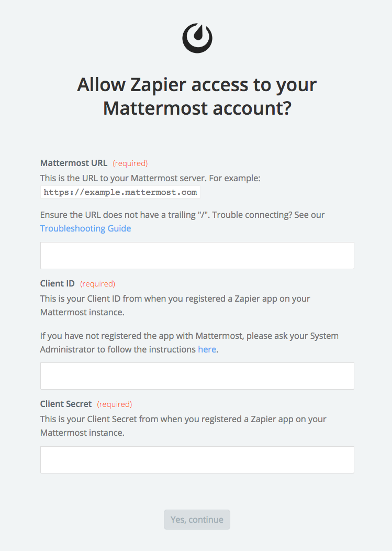Image resolution: width=392 pixels, height=551 pixels.
Task: Click the Mattermost URL field label
Action: [x=74, y=163]
